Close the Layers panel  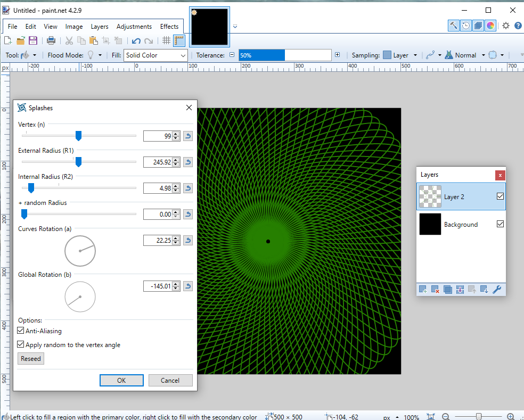tap(500, 175)
